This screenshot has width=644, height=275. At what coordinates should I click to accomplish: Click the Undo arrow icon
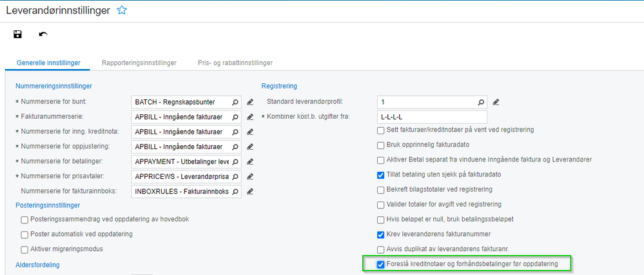43,34
